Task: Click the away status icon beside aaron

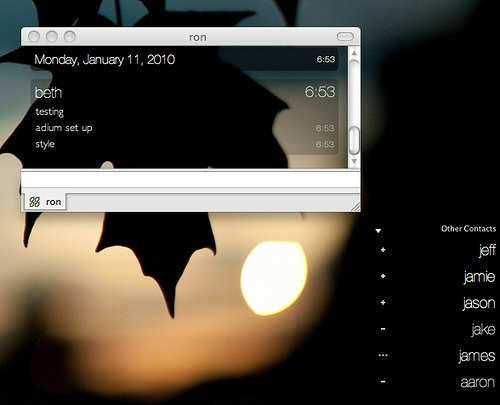Action: (x=383, y=382)
